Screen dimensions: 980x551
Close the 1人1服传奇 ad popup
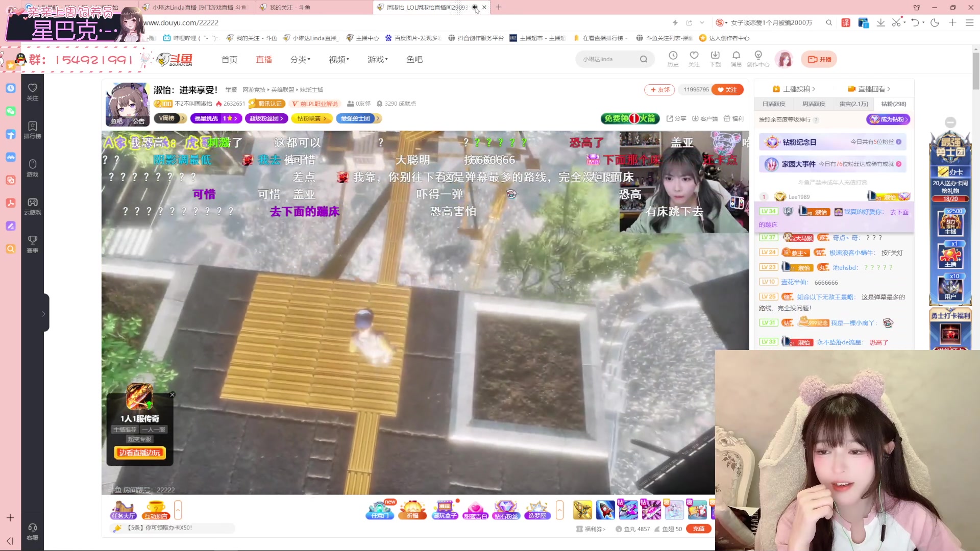pyautogui.click(x=173, y=394)
